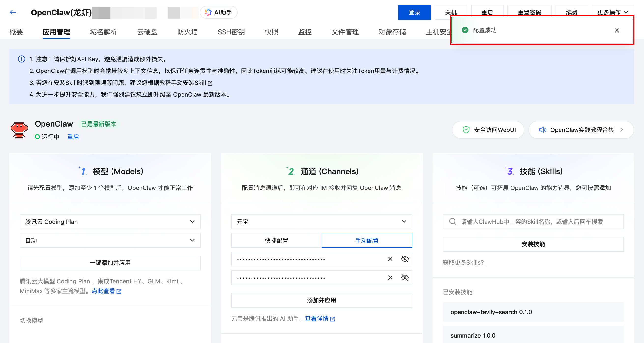This screenshot has width=644, height=343.
Task: Open the 手动安装Skill tutorial link
Action: click(189, 83)
